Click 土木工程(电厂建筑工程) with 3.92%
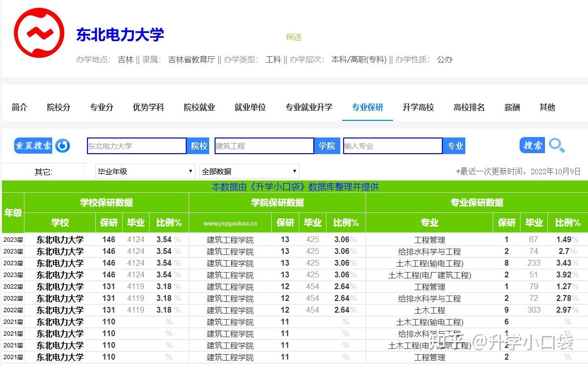 tap(430, 275)
